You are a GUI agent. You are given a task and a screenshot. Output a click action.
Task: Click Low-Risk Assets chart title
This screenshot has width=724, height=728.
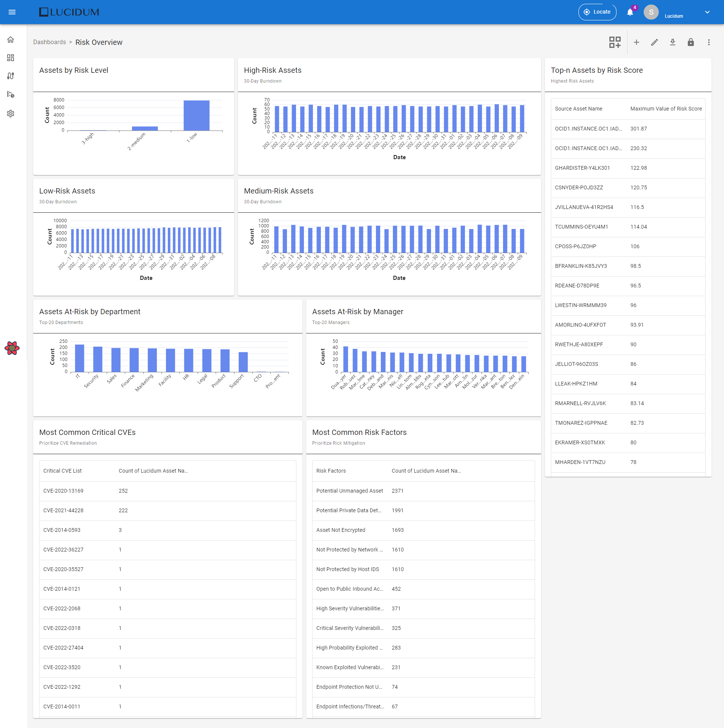[67, 191]
